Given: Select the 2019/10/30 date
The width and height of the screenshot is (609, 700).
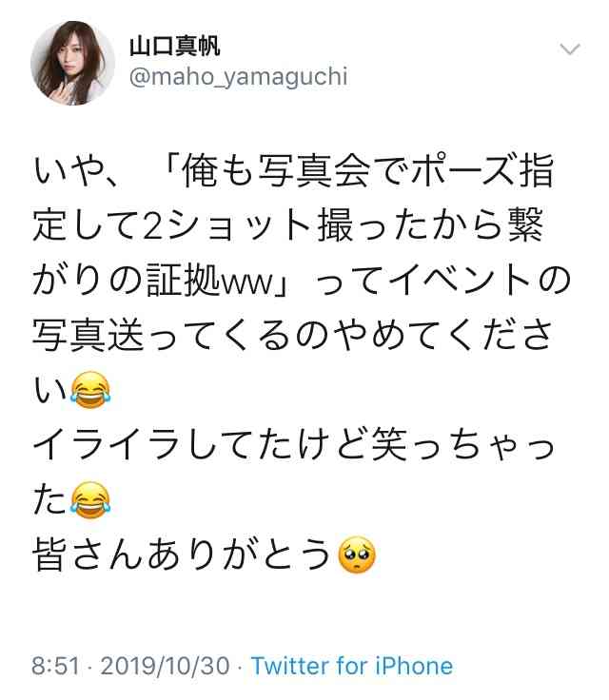Looking at the screenshot, I should point(165,666).
